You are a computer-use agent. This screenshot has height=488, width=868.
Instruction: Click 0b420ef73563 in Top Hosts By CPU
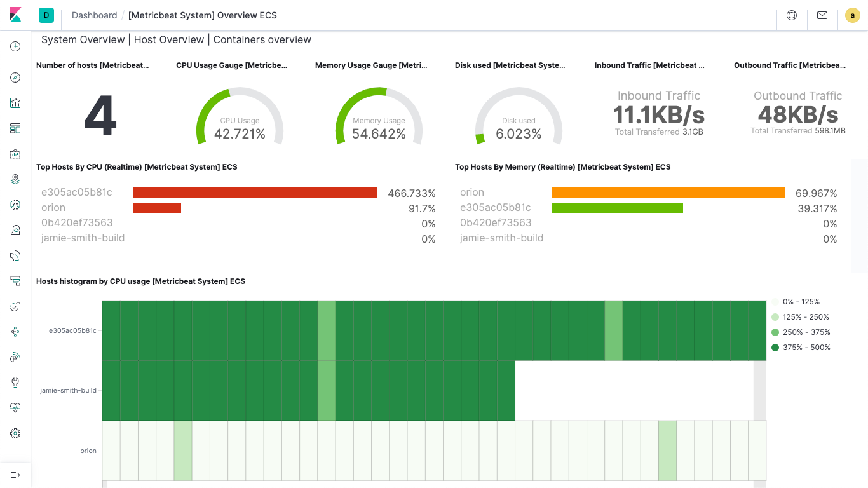pyautogui.click(x=77, y=222)
